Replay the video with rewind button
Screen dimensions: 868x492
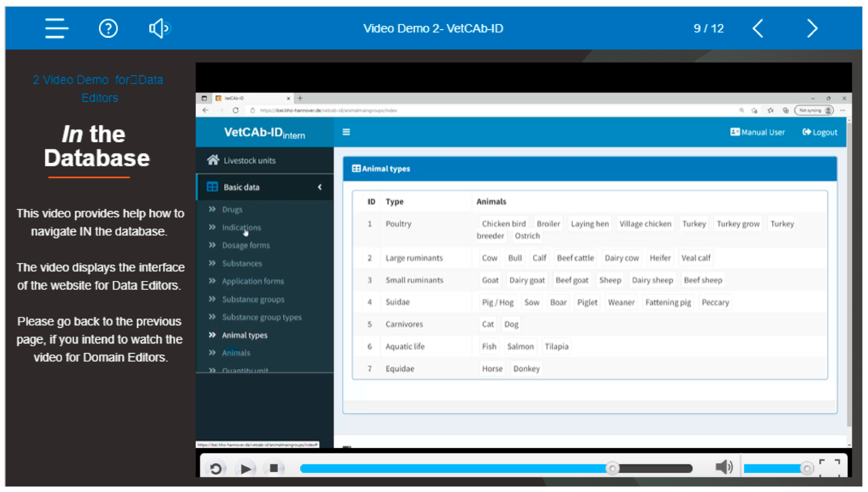click(x=216, y=468)
